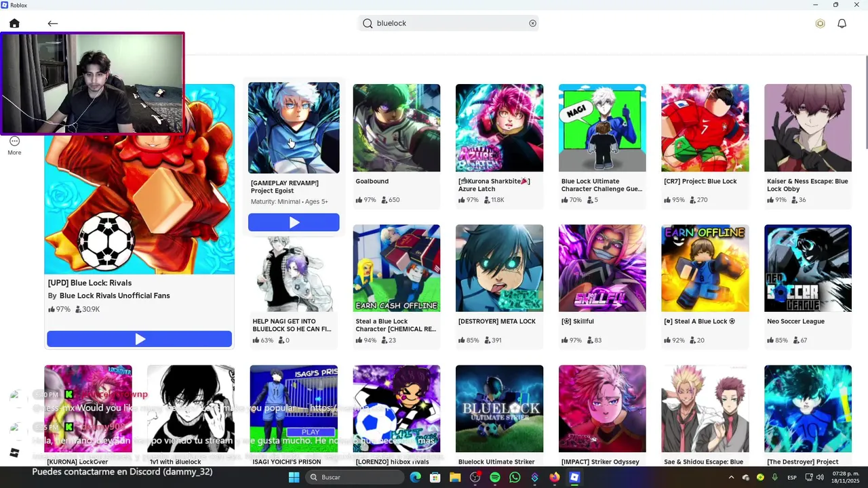The image size is (868, 488).
Task: Play Project Egoist with blue play button
Action: point(294,222)
